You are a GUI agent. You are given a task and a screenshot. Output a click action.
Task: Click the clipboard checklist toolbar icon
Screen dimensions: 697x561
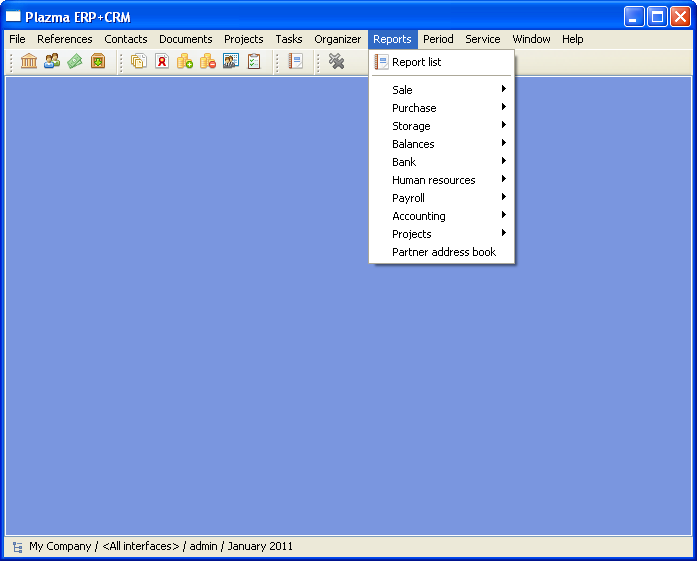coord(254,62)
